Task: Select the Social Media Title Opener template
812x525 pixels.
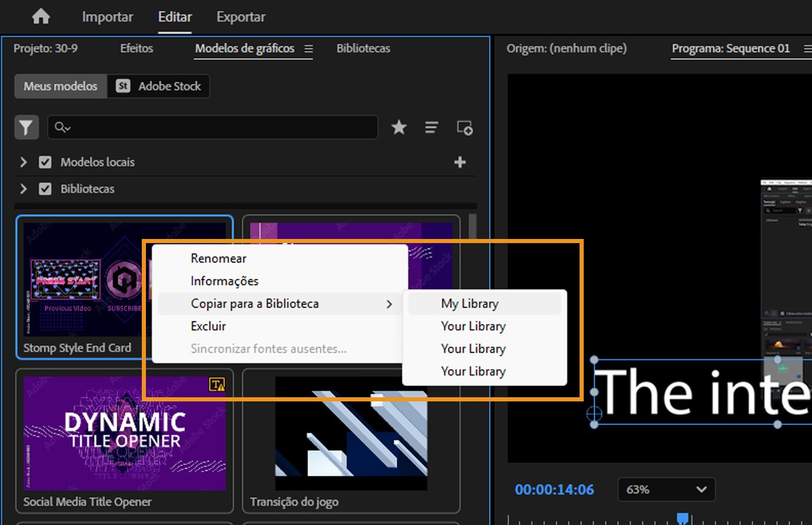Action: (125, 441)
